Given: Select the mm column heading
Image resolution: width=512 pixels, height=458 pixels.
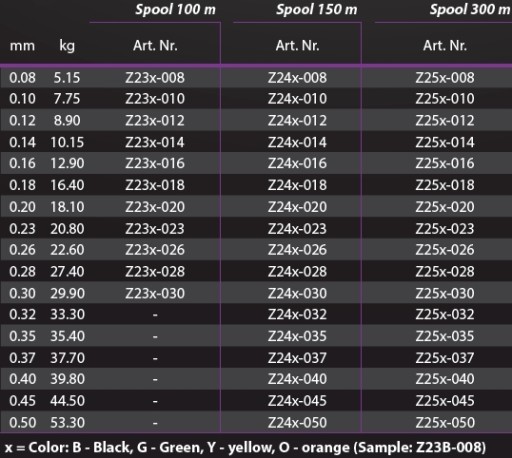Looking at the screenshot, I should [22, 46].
